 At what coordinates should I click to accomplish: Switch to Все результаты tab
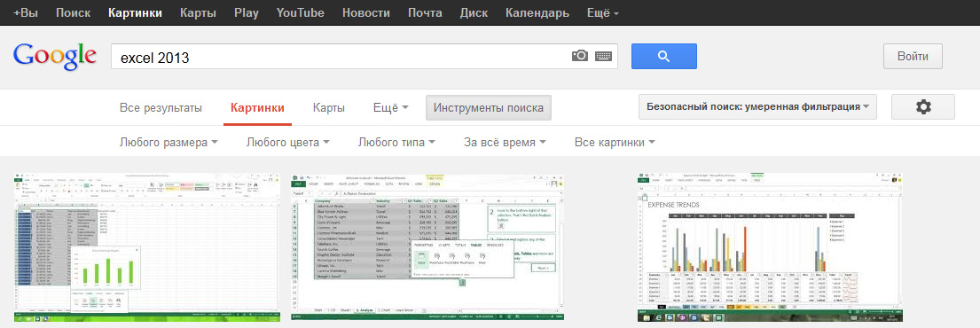click(x=161, y=107)
